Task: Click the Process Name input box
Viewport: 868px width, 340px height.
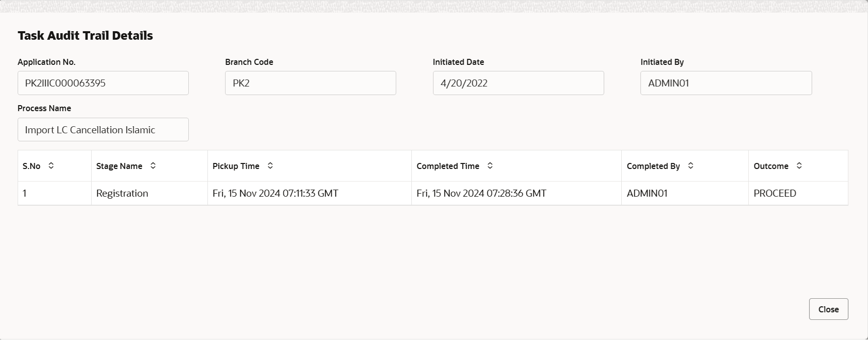Action: [103, 130]
